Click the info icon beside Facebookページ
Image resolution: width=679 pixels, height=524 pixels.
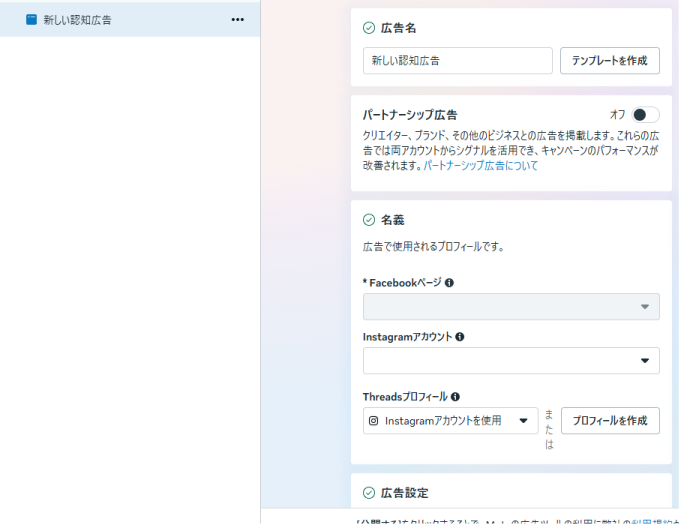[x=449, y=283]
